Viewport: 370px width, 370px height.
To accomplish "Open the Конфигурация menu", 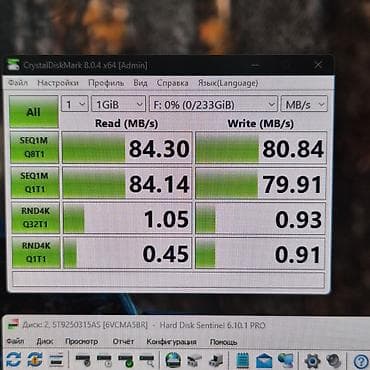I will (171, 342).
